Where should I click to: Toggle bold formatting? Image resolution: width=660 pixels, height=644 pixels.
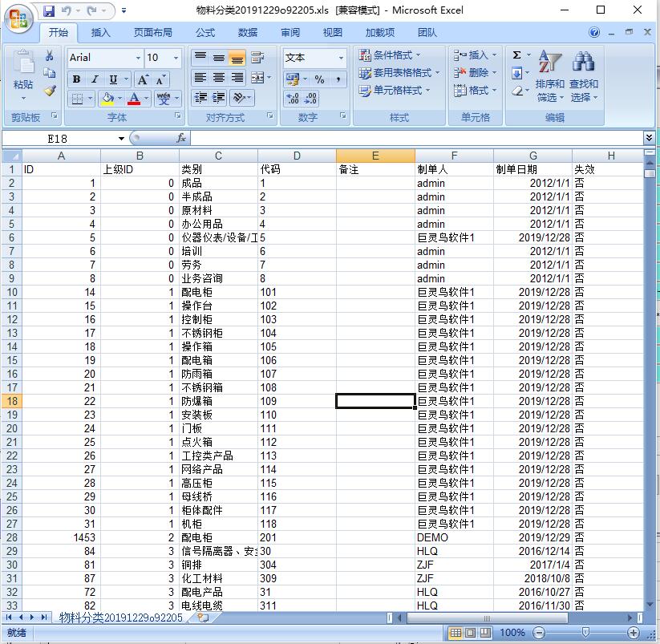coord(77,79)
